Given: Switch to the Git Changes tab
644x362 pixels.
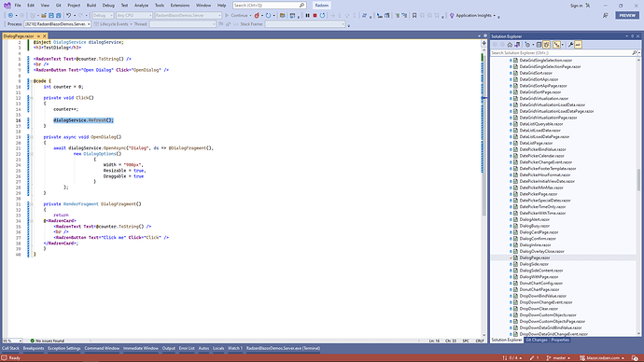Looking at the screenshot, I should tap(537, 340).
